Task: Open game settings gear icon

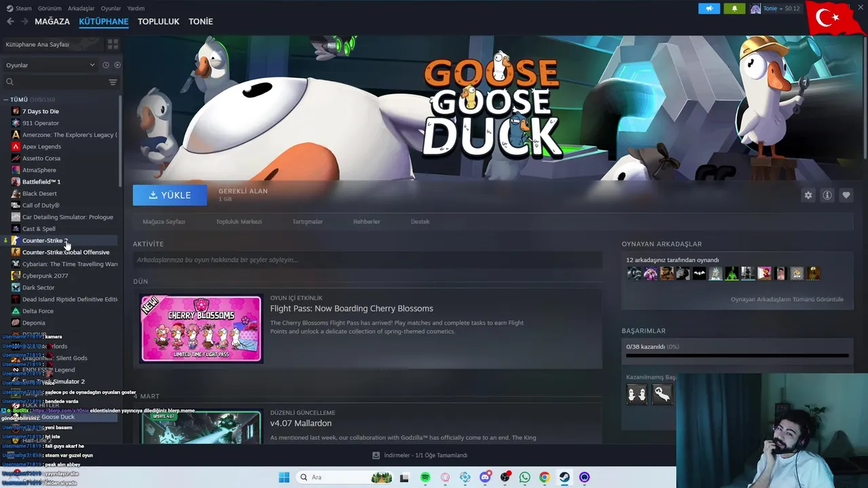Action: [808, 195]
